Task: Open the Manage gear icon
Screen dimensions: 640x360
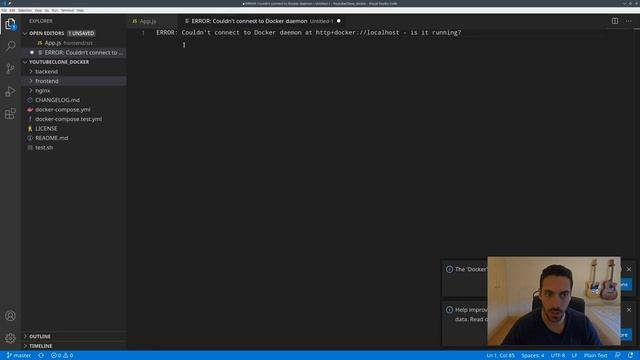Action: click(x=10, y=338)
